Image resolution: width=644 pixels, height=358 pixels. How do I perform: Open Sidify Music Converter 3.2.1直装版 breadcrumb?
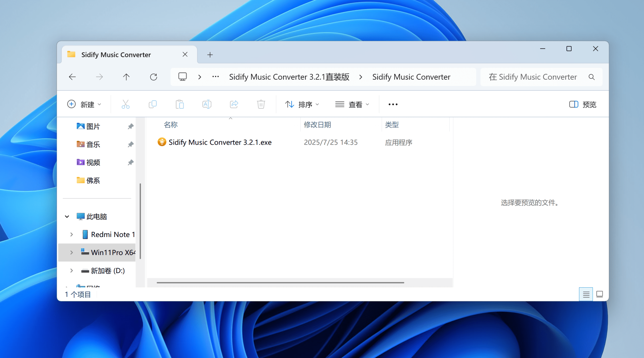click(289, 77)
